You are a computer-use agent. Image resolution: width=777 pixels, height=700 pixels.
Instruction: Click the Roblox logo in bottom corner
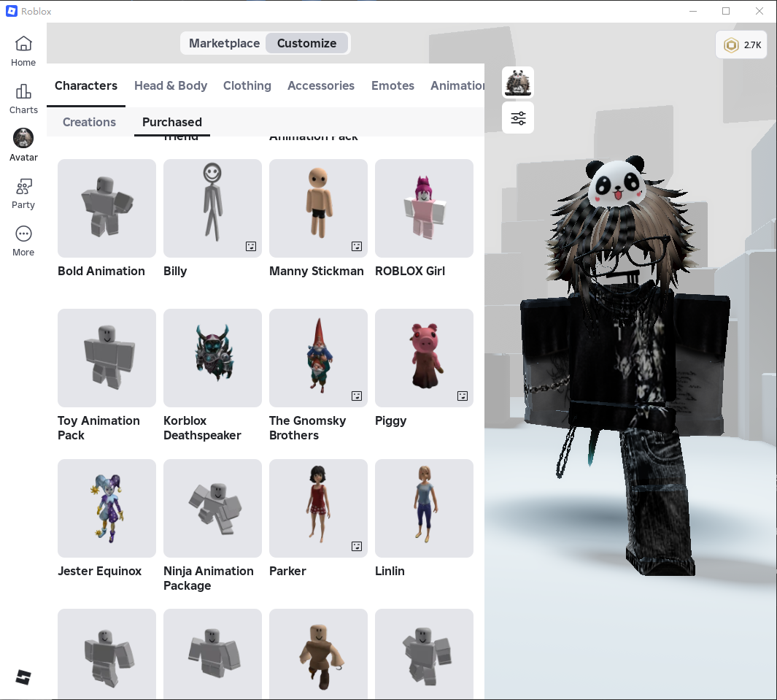(x=23, y=677)
